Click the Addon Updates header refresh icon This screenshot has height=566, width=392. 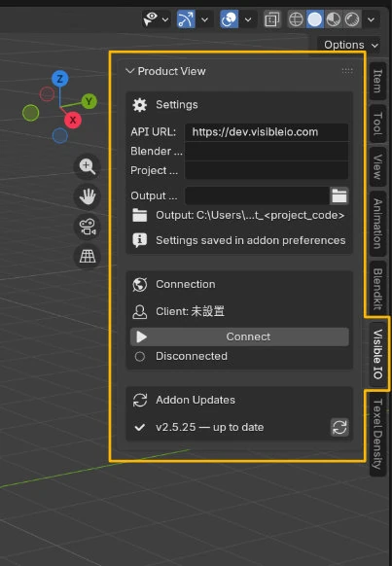click(140, 400)
